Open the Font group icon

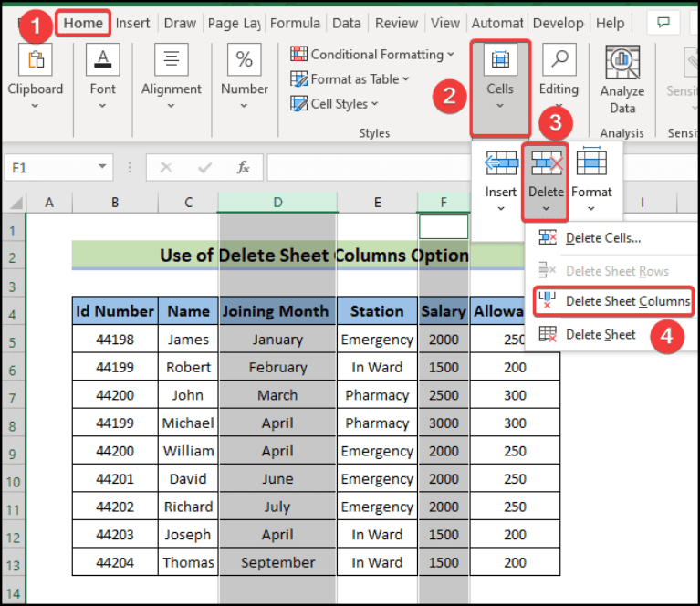(103, 59)
